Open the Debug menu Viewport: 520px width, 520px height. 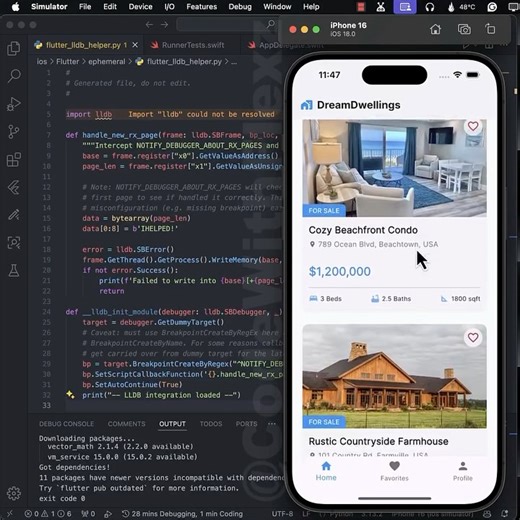(240, 7)
